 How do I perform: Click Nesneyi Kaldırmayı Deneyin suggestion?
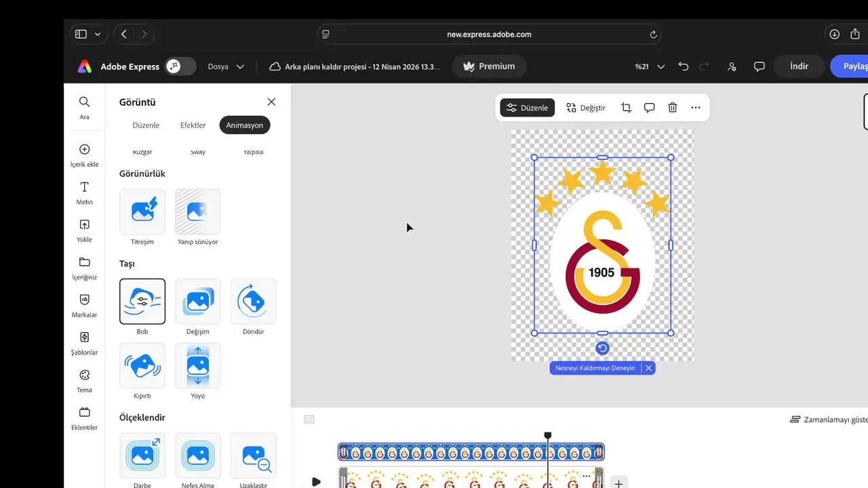[x=595, y=368]
